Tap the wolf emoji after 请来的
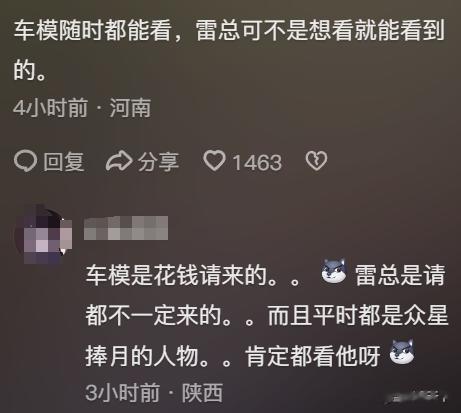The image size is (461, 413). pyautogui.click(x=334, y=271)
